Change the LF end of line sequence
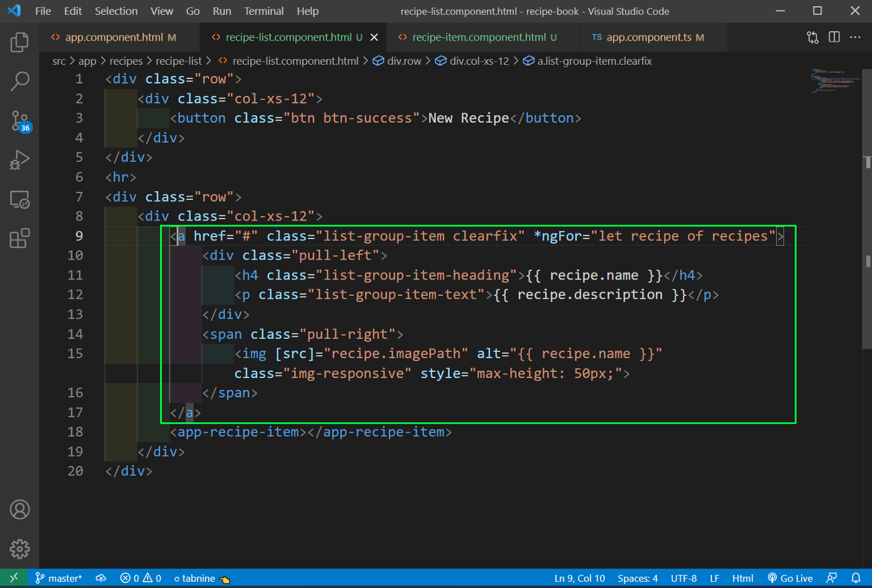This screenshot has width=872, height=588. point(714,578)
